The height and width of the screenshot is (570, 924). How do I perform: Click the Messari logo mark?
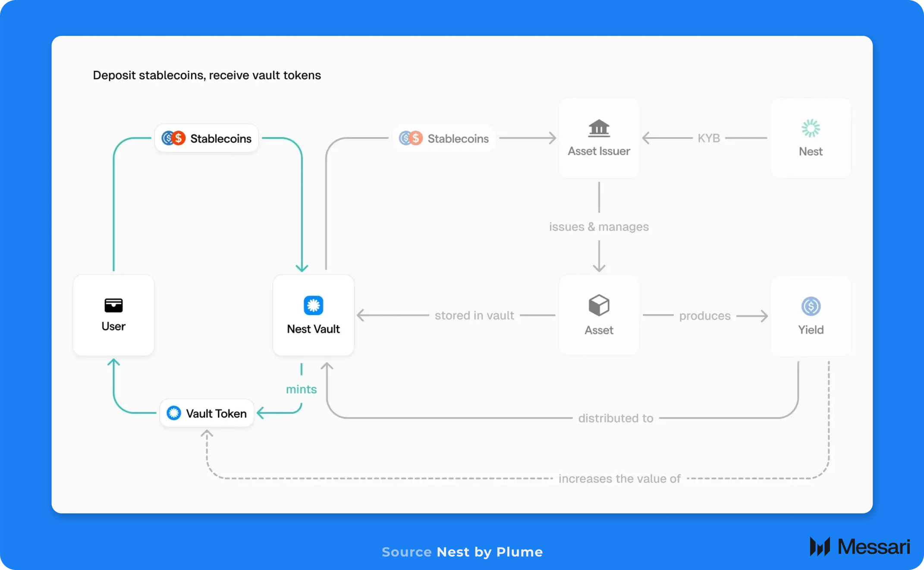(x=820, y=546)
